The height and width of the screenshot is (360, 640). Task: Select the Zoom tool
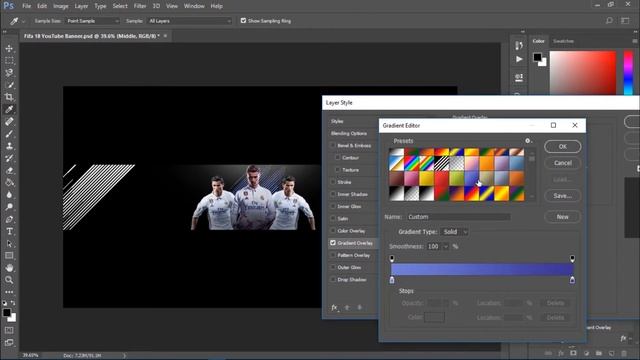[x=9, y=280]
